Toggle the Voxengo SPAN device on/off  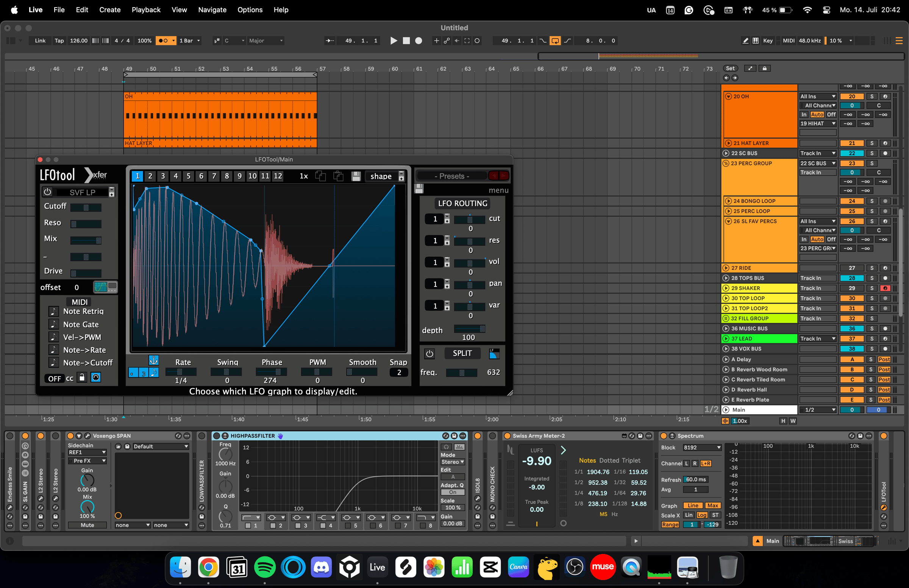pos(70,436)
